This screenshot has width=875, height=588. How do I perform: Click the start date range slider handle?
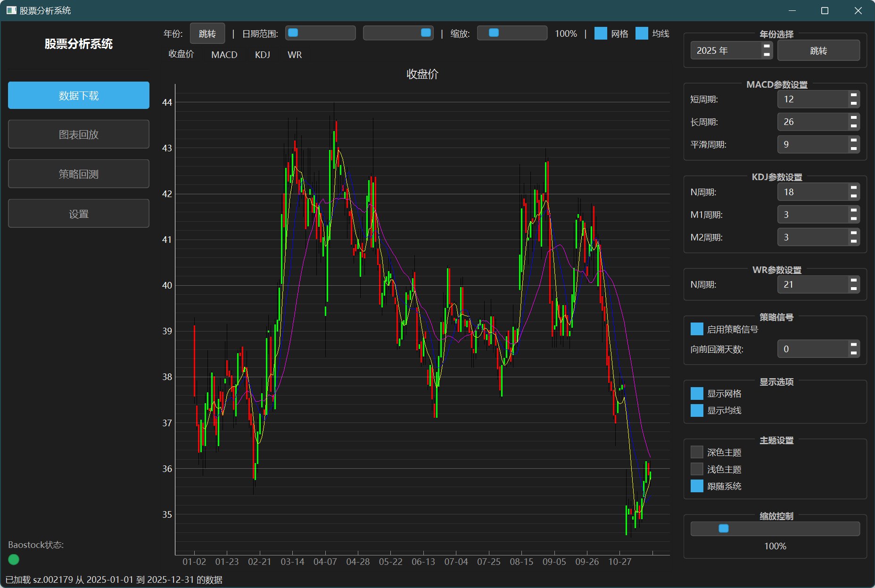(293, 33)
